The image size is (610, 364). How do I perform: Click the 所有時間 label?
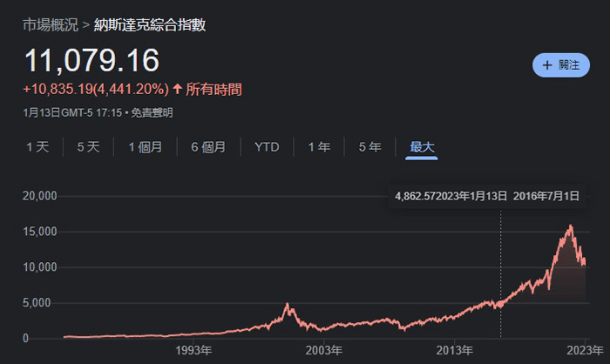pyautogui.click(x=213, y=89)
